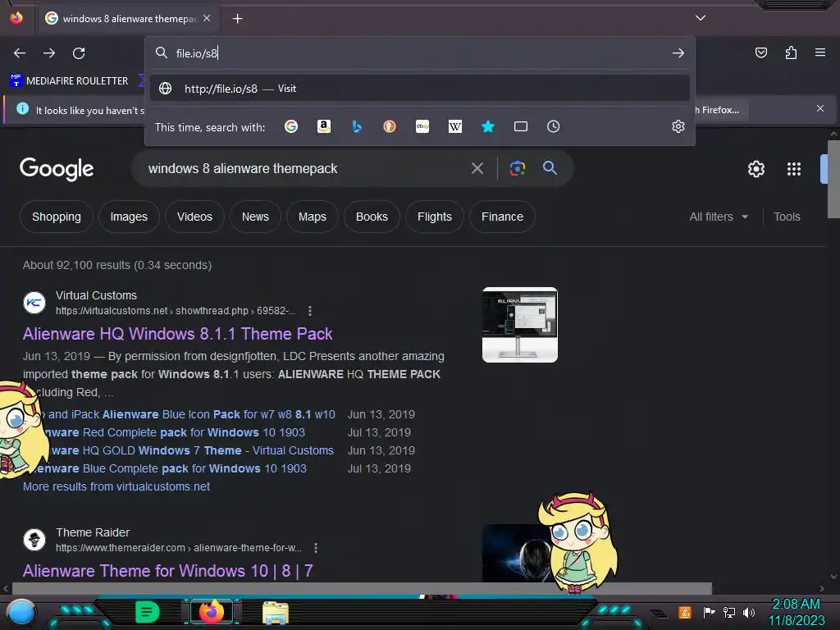840x630 pixels.
Task: Search open tabs via tabs icon
Action: tap(521, 126)
